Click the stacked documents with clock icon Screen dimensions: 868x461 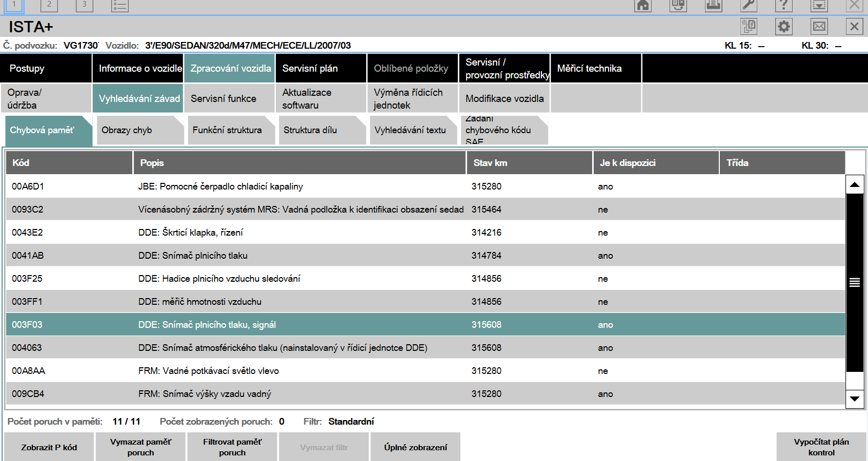click(749, 27)
